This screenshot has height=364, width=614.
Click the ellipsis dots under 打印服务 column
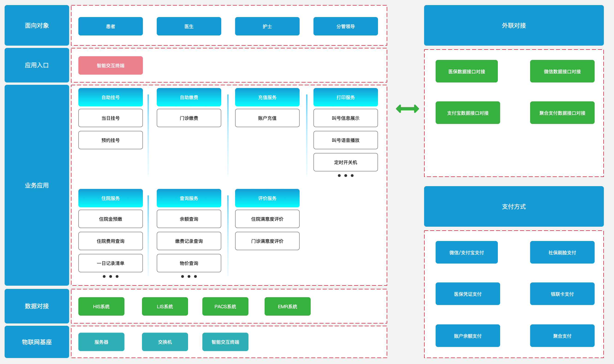point(345,176)
